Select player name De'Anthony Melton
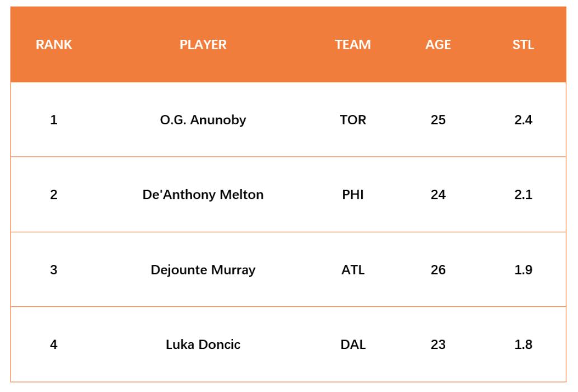Image resolution: width=578 pixels, height=392 pixels. (x=203, y=195)
